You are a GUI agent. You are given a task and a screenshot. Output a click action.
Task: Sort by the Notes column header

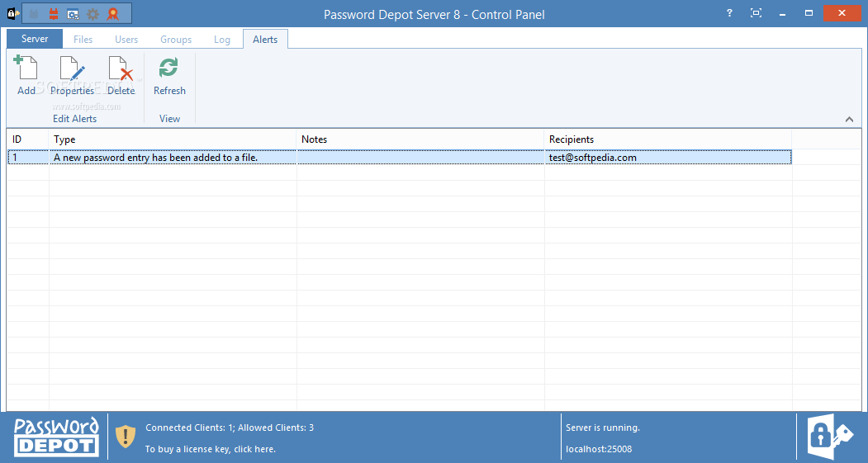click(420, 139)
